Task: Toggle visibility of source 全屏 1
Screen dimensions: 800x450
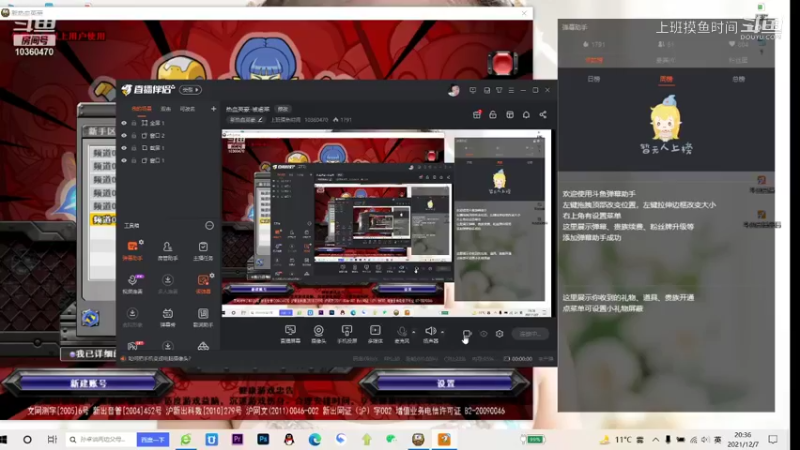Action: pos(124,123)
